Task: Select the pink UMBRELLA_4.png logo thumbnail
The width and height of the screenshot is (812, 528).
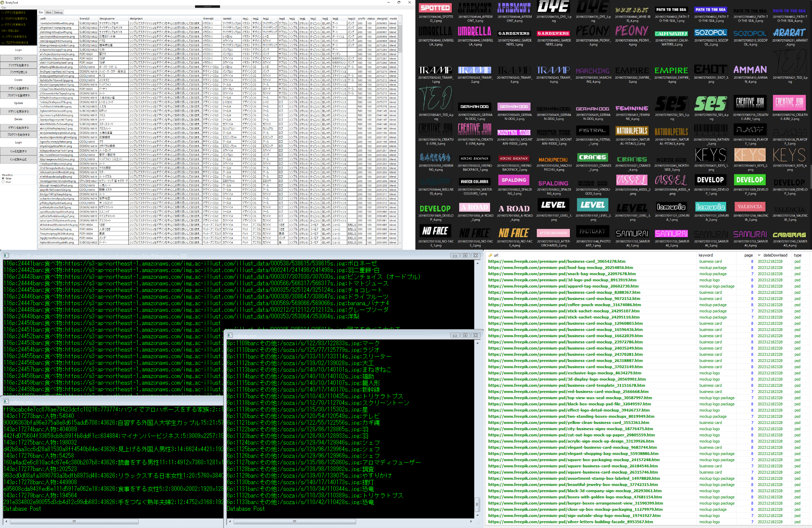Action: [x=475, y=32]
